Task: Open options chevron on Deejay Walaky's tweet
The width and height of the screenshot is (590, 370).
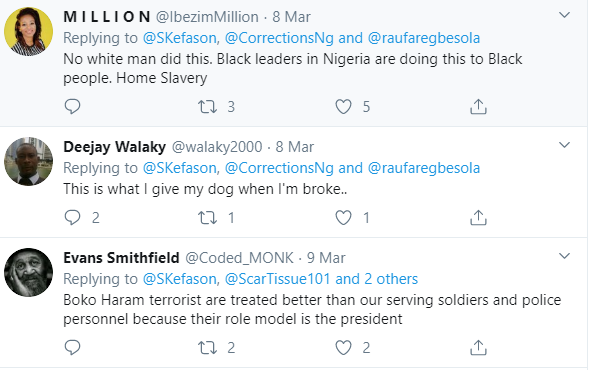Action: click(564, 145)
